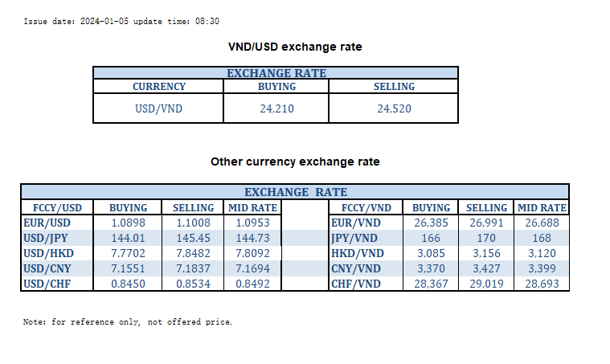Select the VND/USD exchange rate heading
The width and height of the screenshot is (610, 364).
point(296,47)
